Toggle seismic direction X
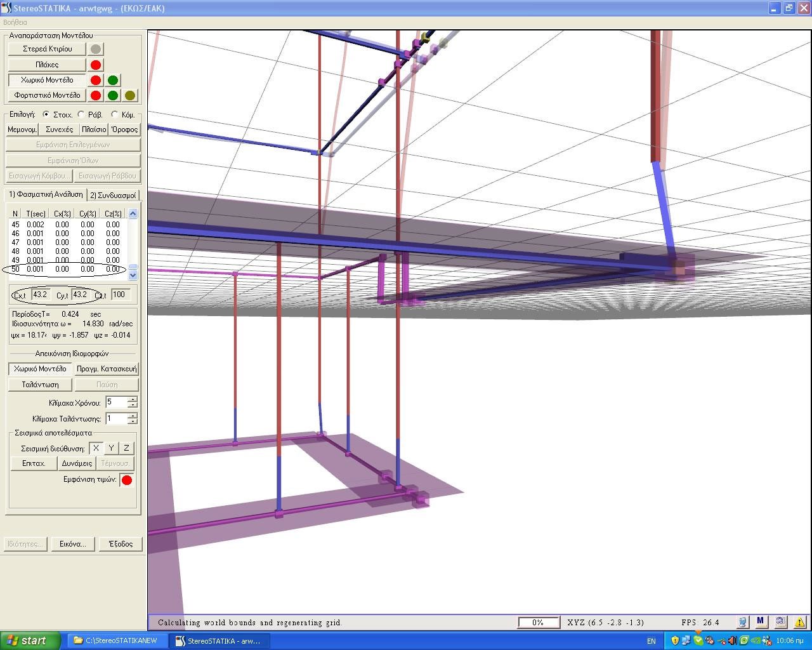812x650 pixels. coord(96,448)
